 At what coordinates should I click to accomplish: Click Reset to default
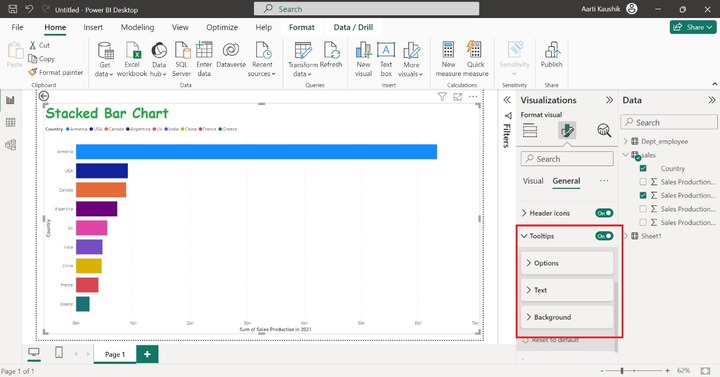(551, 340)
